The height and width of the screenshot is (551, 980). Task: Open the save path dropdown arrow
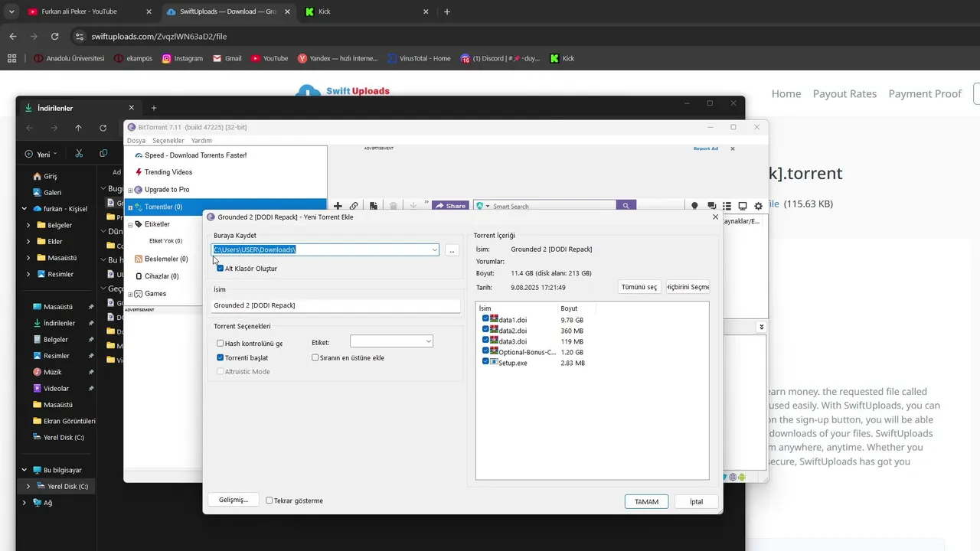[434, 250]
